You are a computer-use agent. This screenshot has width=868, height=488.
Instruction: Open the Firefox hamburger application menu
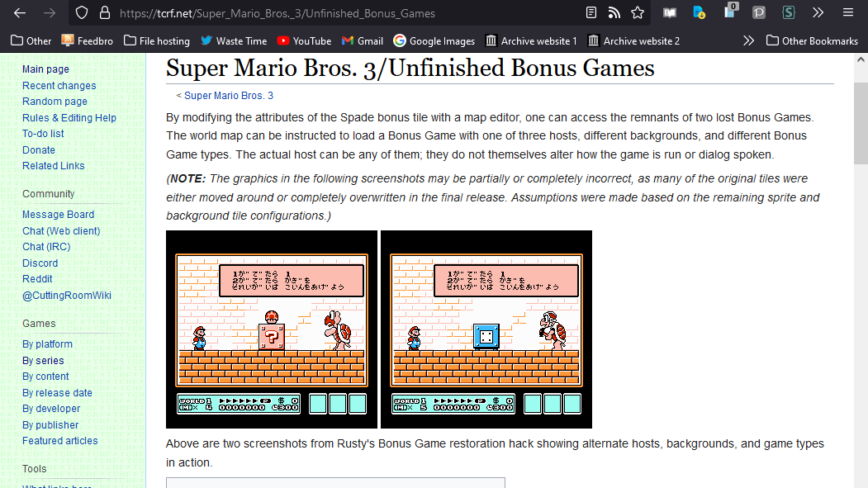pos(848,13)
